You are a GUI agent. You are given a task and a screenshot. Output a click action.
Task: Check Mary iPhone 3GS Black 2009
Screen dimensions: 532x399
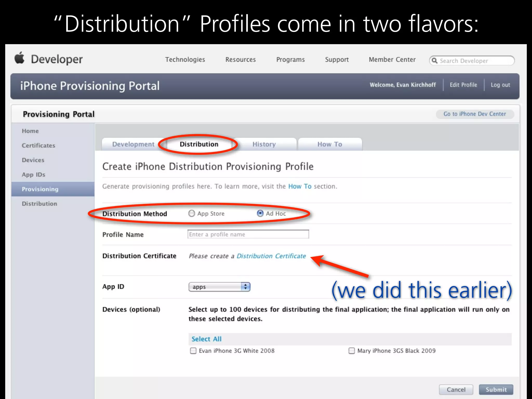(x=351, y=351)
